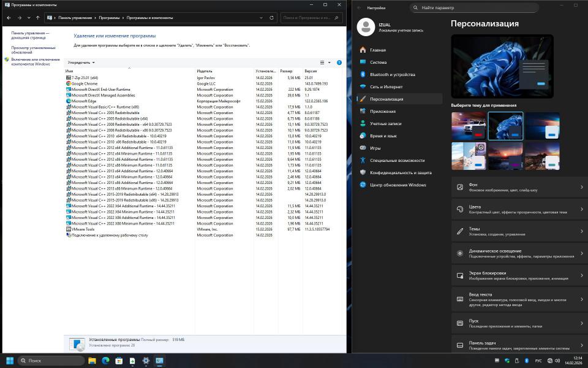Image resolution: width=588 pixels, height=368 pixels.
Task: Open the Цвета settings section
Action: point(519,209)
